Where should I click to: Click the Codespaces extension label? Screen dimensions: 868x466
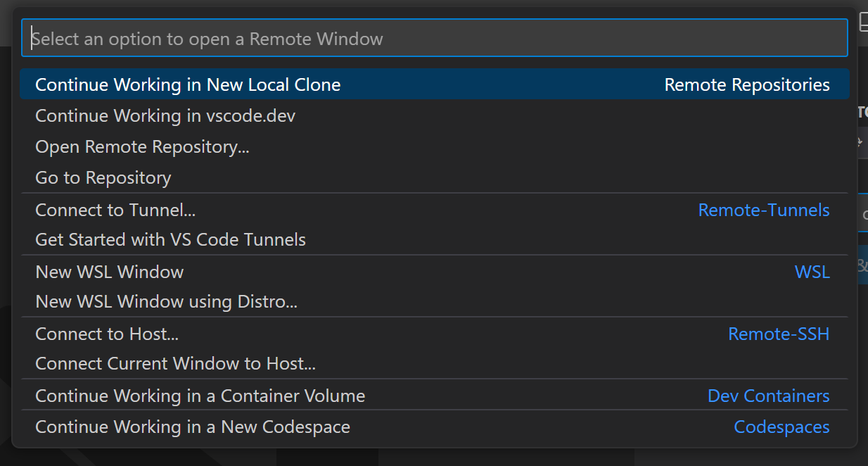pos(781,427)
